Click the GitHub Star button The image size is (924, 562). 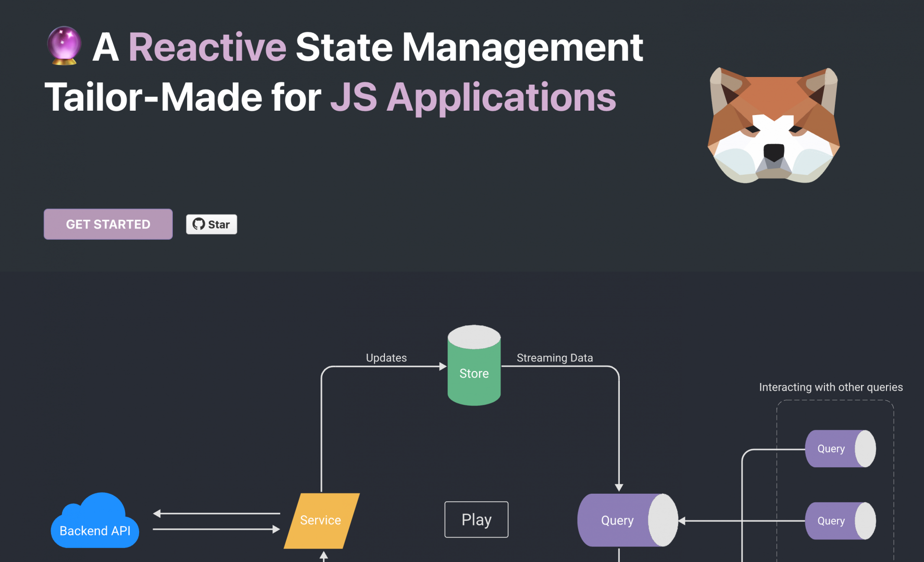(211, 224)
